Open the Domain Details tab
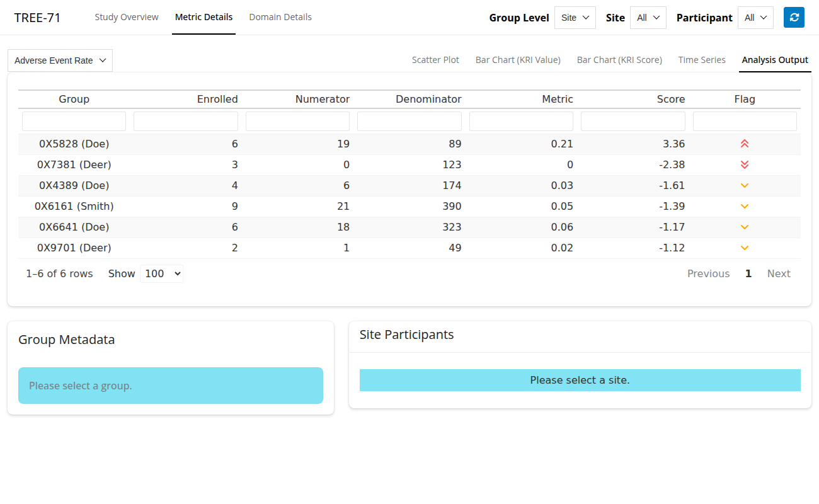The image size is (819, 504). [x=280, y=17]
